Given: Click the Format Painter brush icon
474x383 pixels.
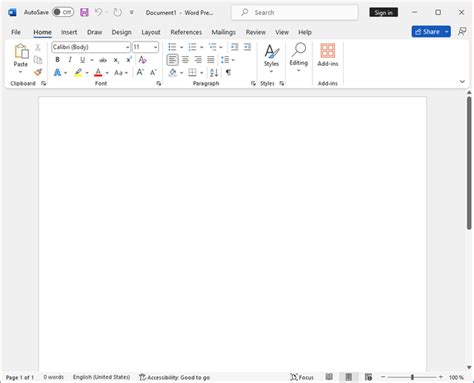Looking at the screenshot, I should [x=38, y=72].
